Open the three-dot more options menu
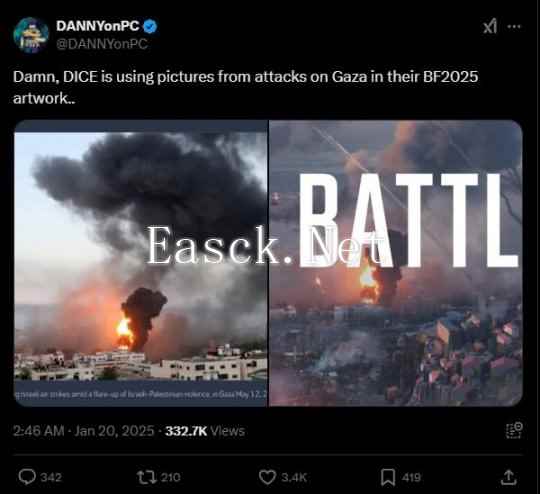The height and width of the screenshot is (494, 540). 515,27
